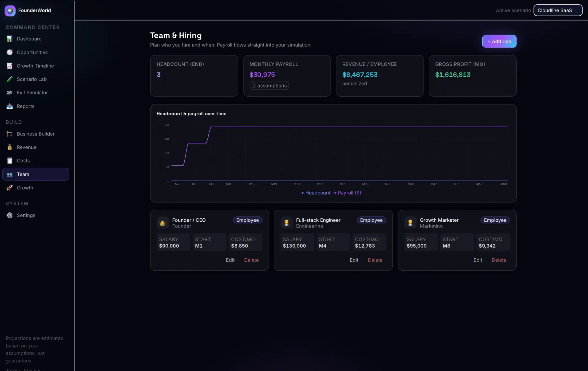Edit the Full-stack Engineer role

click(354, 260)
